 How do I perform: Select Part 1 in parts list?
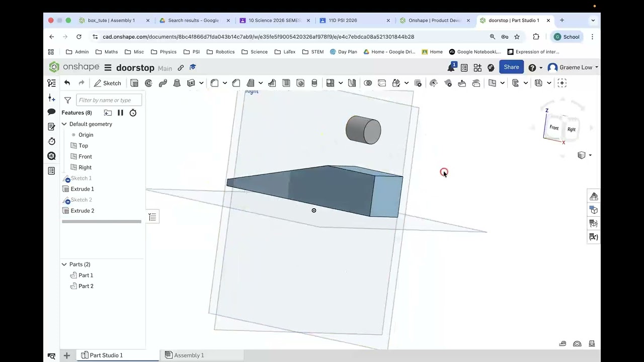point(86,275)
